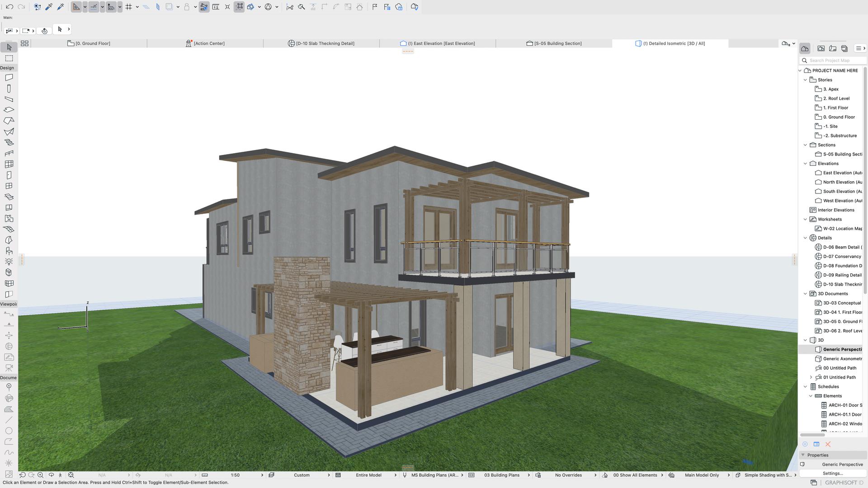This screenshot has width=868, height=488.
Task: Toggle the Grid Snap button
Action: (x=129, y=7)
